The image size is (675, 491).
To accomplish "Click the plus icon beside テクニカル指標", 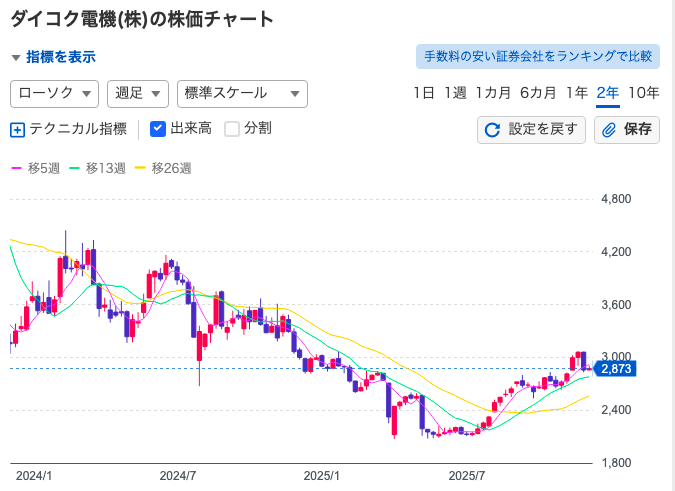I will 17,129.
